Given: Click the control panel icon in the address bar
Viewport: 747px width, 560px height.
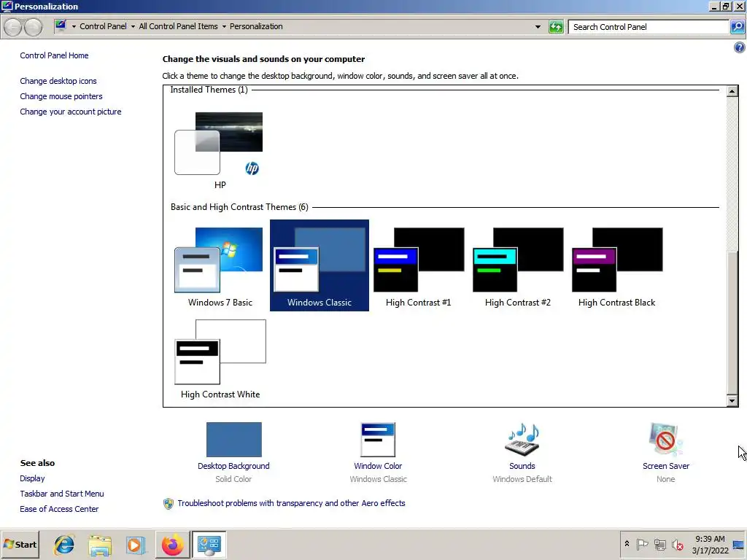Looking at the screenshot, I should (x=61, y=26).
